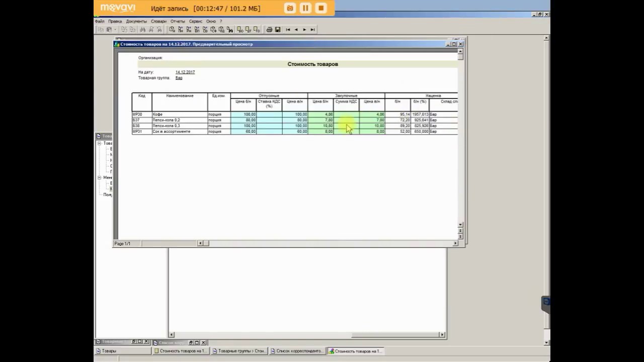
Task: Switch to Товарные группы > Стои… tab
Action: coord(239,351)
